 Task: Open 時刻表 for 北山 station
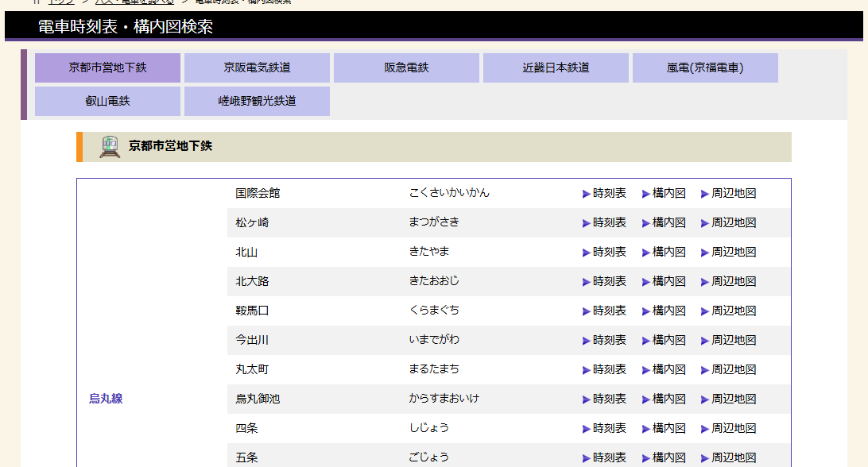[604, 252]
